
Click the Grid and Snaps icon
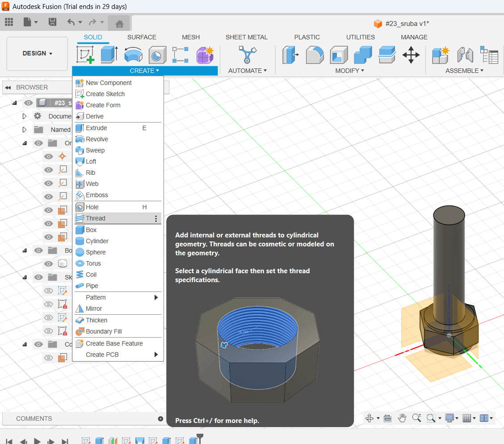tap(467, 418)
